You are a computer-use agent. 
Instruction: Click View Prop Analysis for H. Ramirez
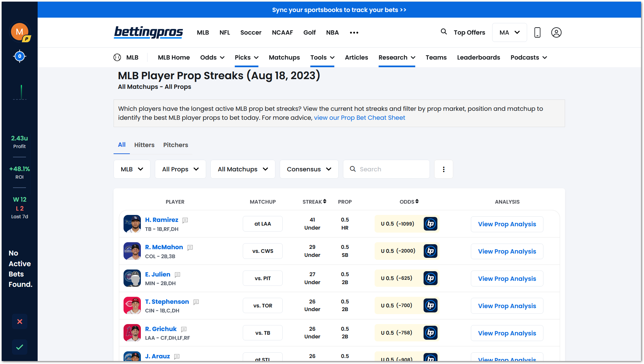click(507, 224)
